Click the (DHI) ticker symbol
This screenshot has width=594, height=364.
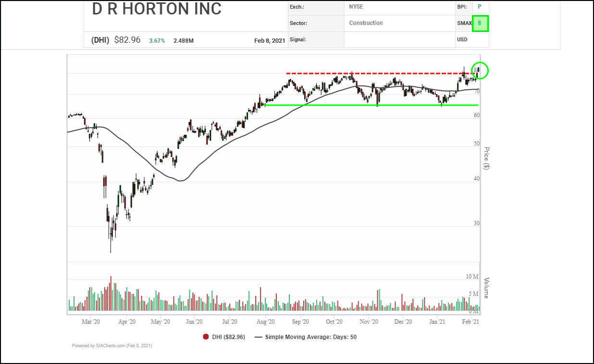[100, 40]
